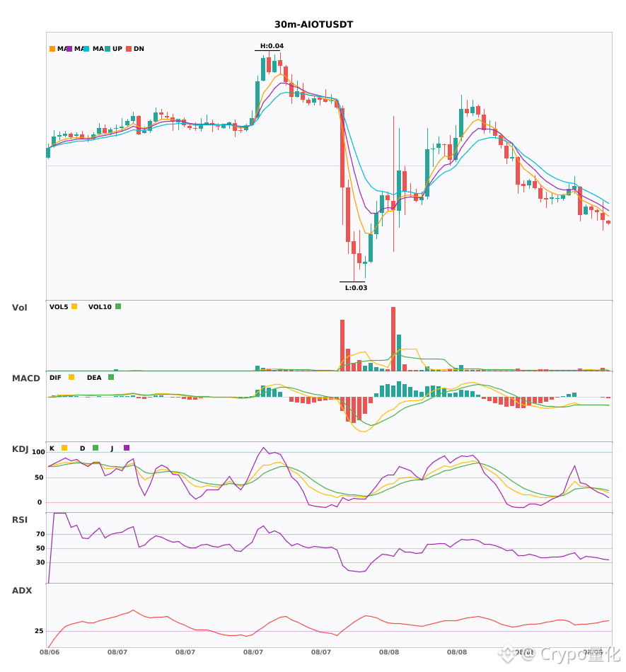
Task: Select the ADX panel label
Action: 22,591
